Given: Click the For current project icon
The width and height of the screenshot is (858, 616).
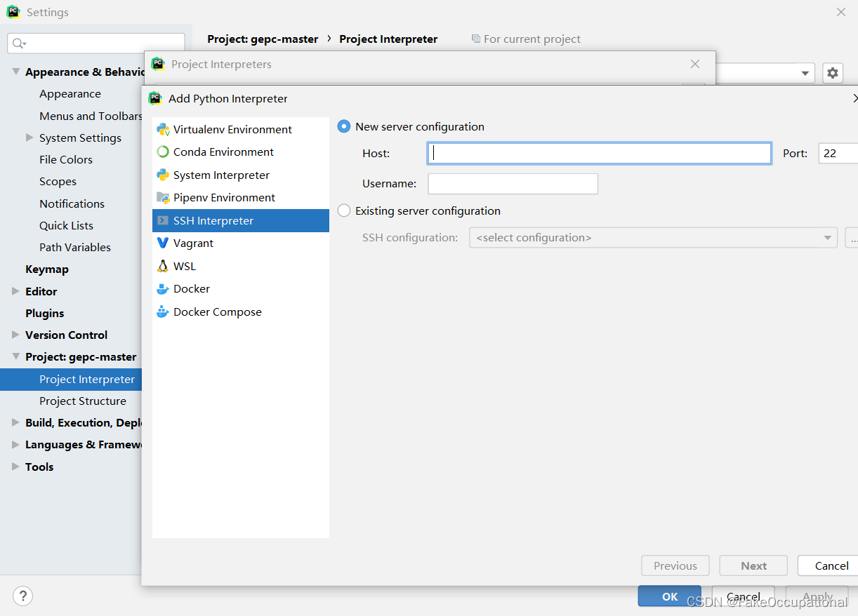Looking at the screenshot, I should pyautogui.click(x=476, y=39).
